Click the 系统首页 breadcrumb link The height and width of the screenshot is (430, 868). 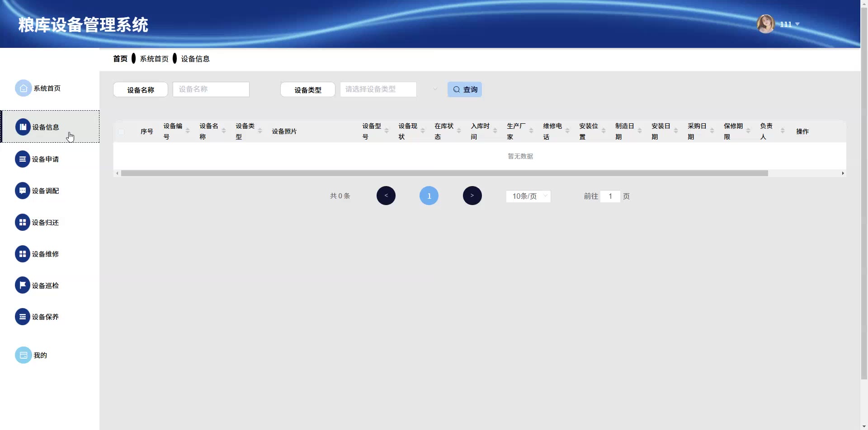coord(154,59)
